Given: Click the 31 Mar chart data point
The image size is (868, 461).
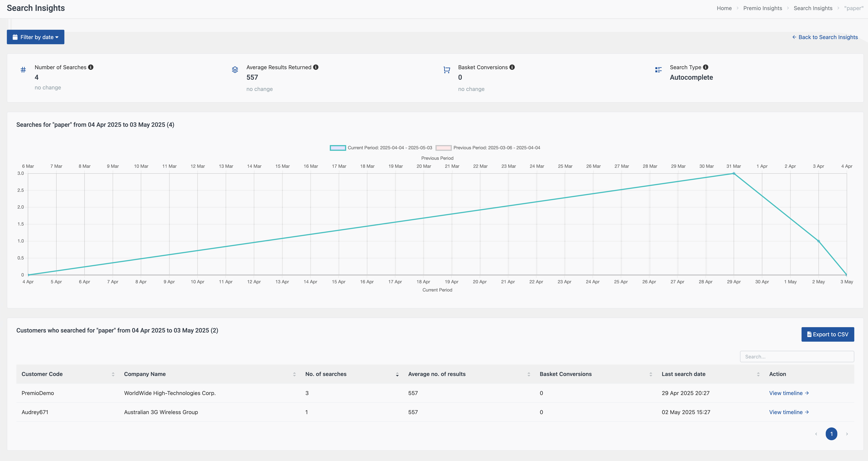Looking at the screenshot, I should (734, 174).
